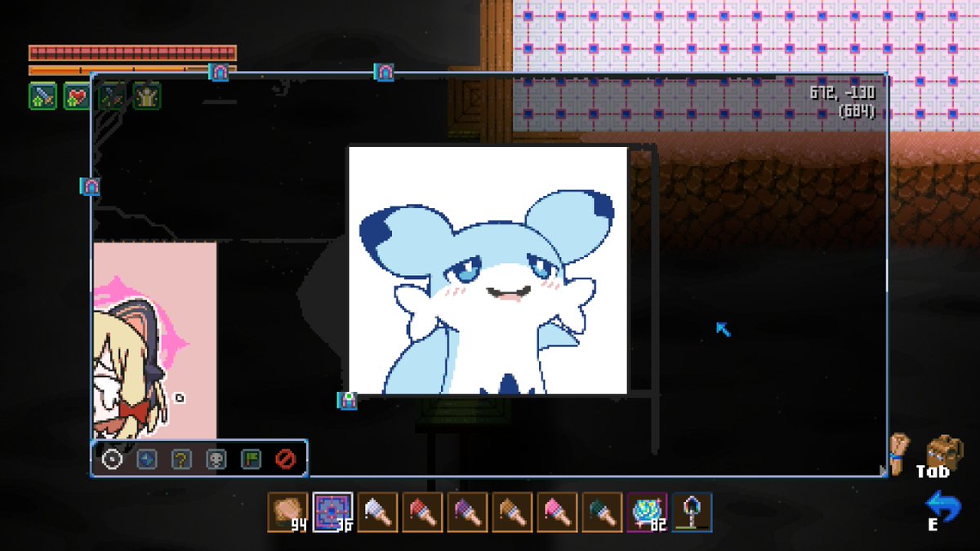
Task: Select the purple paint brush in hotbar
Action: pos(467,513)
